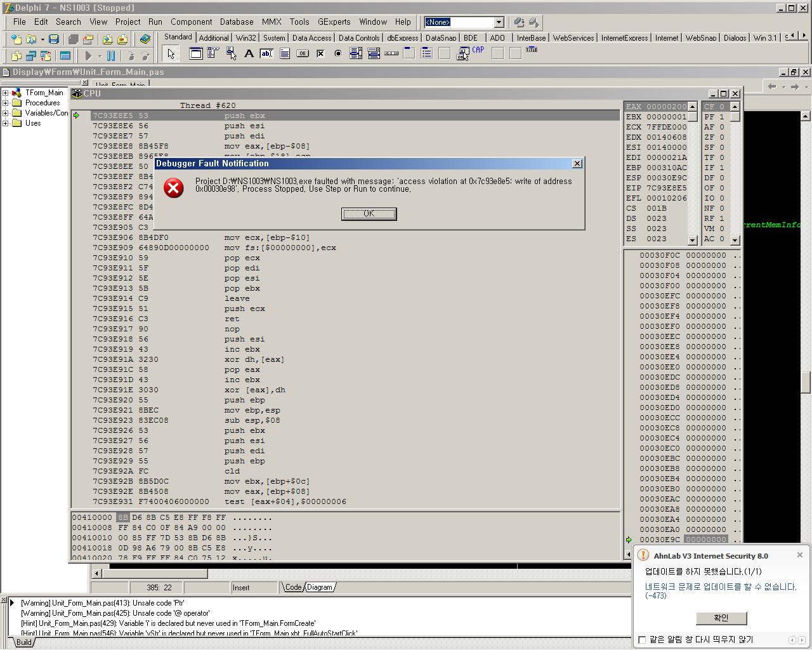Screen dimensions: 812x650
Task: Expand the Uses folder node
Action: [6, 123]
